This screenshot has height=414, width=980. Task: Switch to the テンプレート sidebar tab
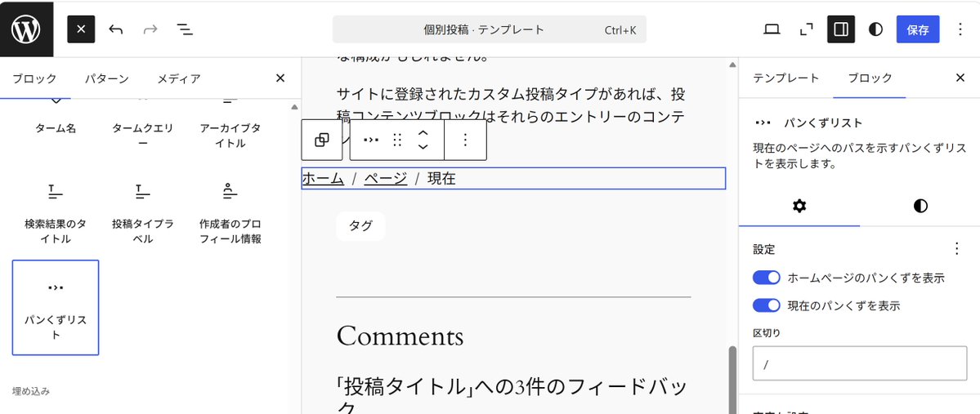point(785,78)
